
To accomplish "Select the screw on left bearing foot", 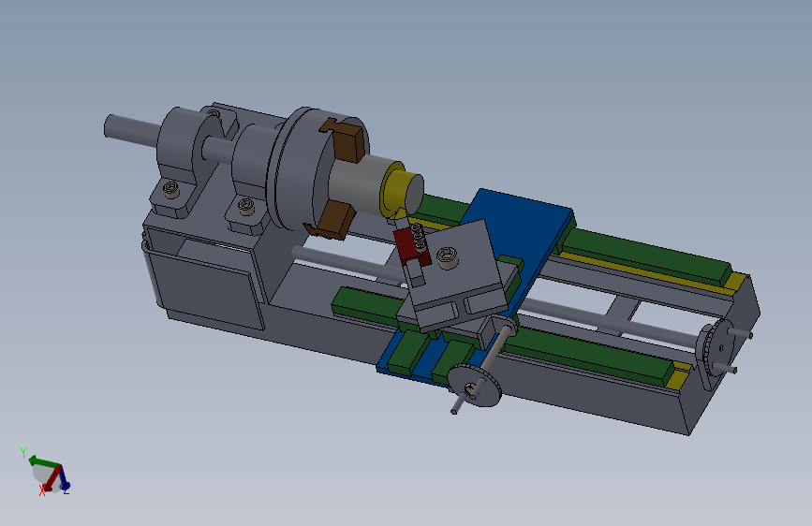I will coord(170,189).
